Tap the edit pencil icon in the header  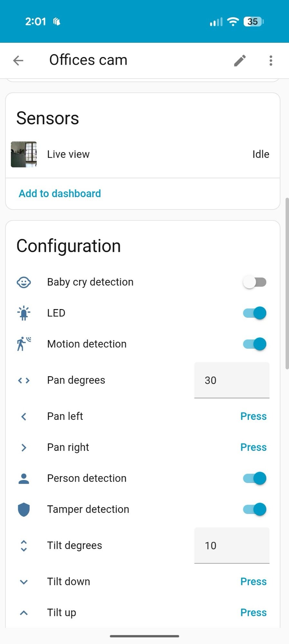coord(240,60)
